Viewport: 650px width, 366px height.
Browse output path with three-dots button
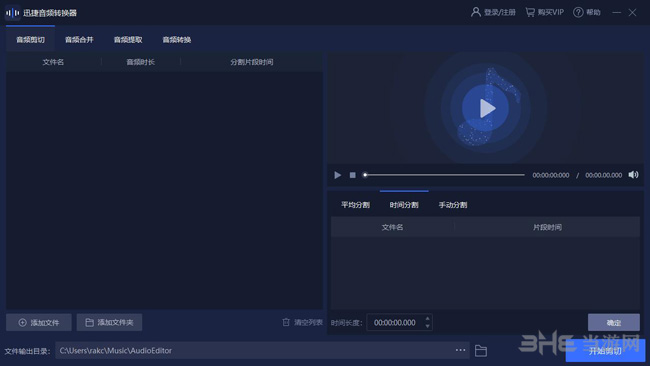[460, 350]
